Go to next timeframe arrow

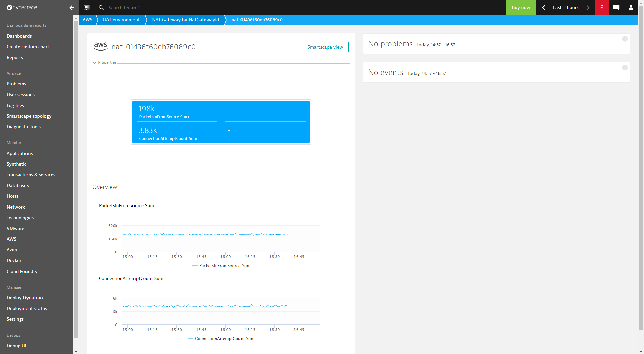(588, 7)
